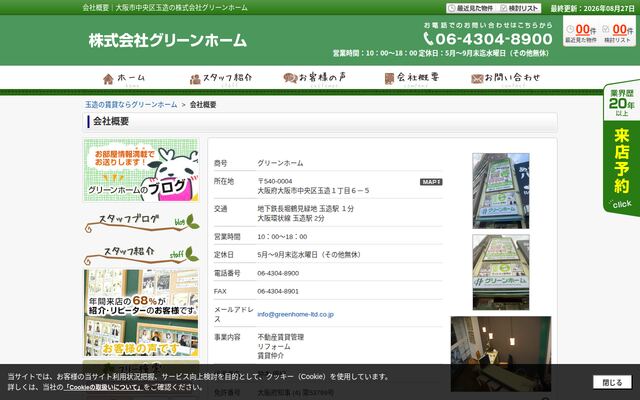Screen dimensions: 640x400
Task: Open the スタッフブログ sidebar banner
Action: pos(141,222)
